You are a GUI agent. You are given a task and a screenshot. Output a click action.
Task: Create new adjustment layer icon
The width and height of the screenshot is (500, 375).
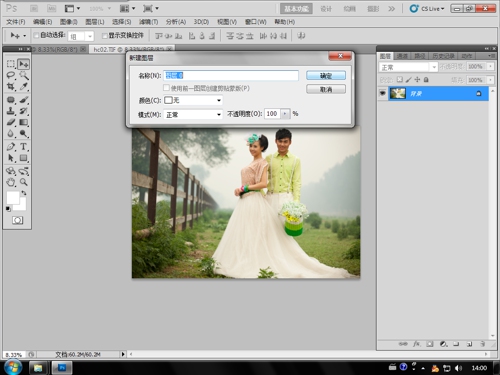pyautogui.click(x=443, y=344)
